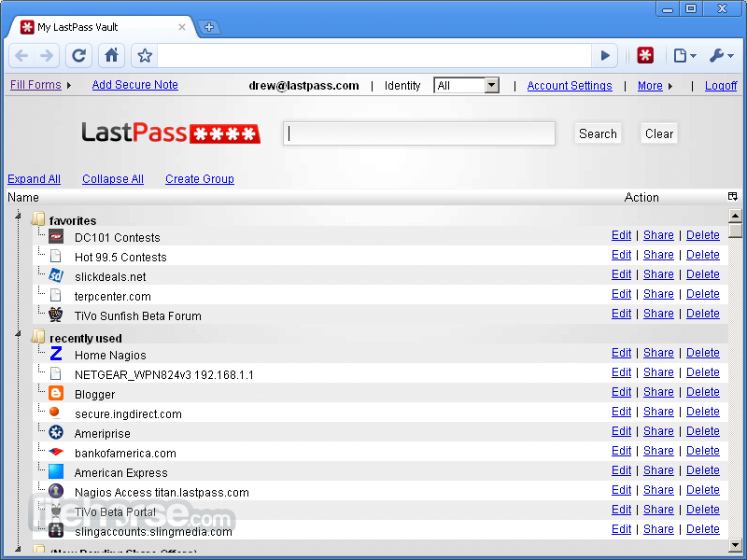Click the DC101 Contests site icon
Screen dimensions: 747x560
tap(56, 236)
